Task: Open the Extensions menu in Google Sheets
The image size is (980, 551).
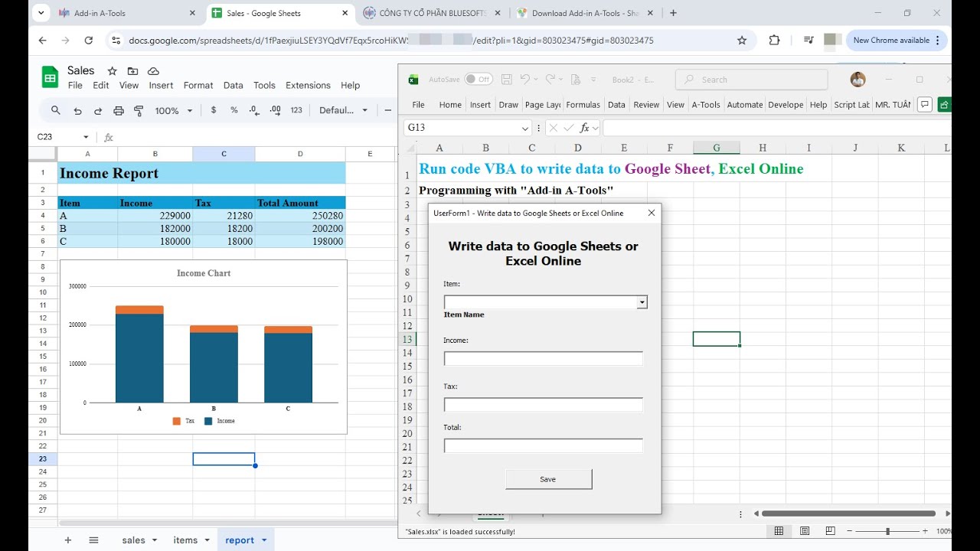Action: pos(308,85)
